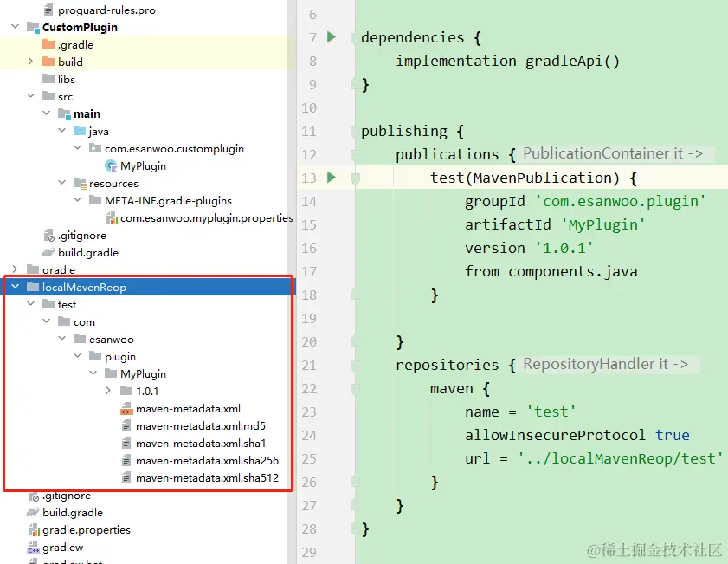Click the maven-metadata.xml.md5 file icon

coord(126,425)
